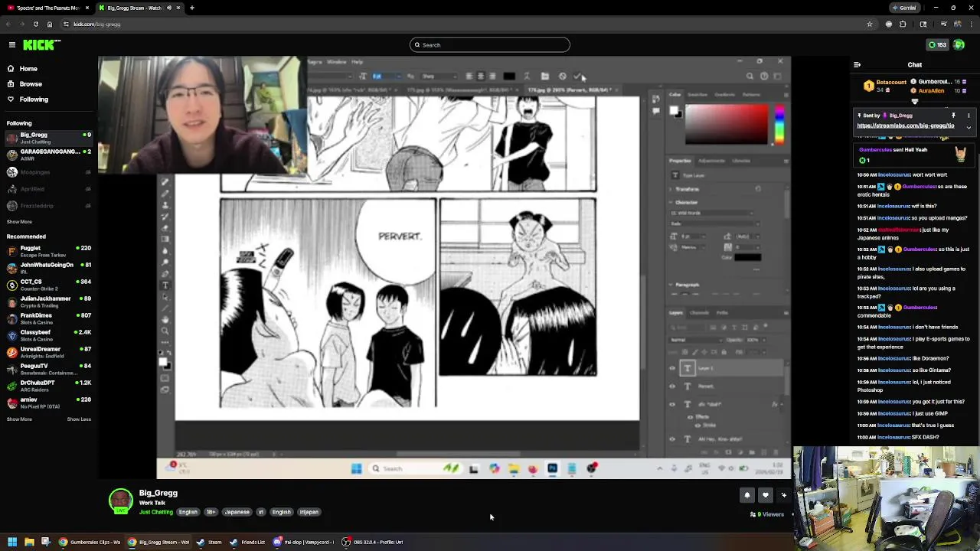Screen dimensions: 980x551
Task: Open Windows Start menu on host taskbar
Action: [x=12, y=543]
